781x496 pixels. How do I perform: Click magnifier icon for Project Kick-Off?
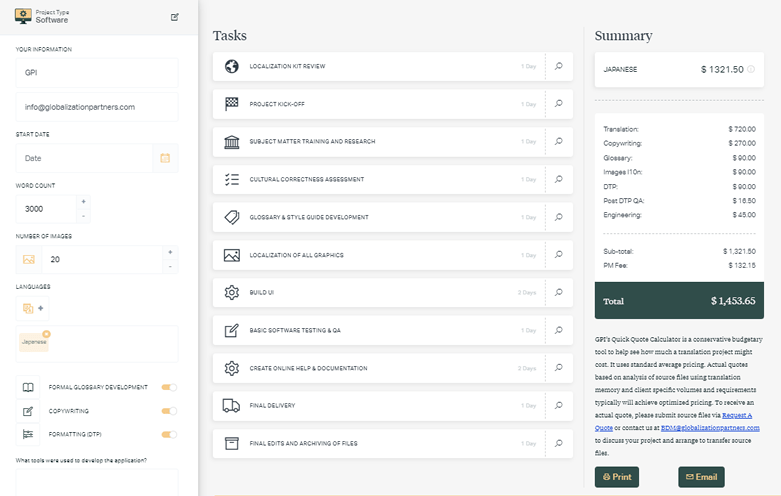pyautogui.click(x=559, y=104)
